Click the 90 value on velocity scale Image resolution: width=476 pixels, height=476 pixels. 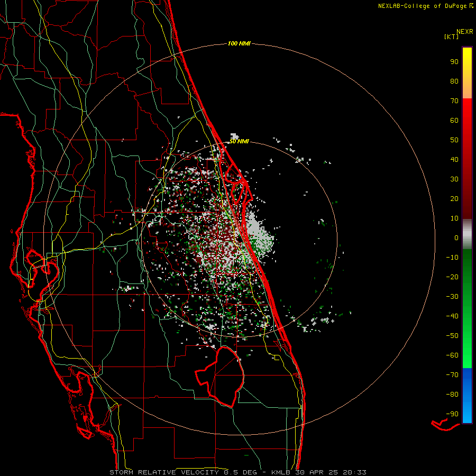[454, 62]
